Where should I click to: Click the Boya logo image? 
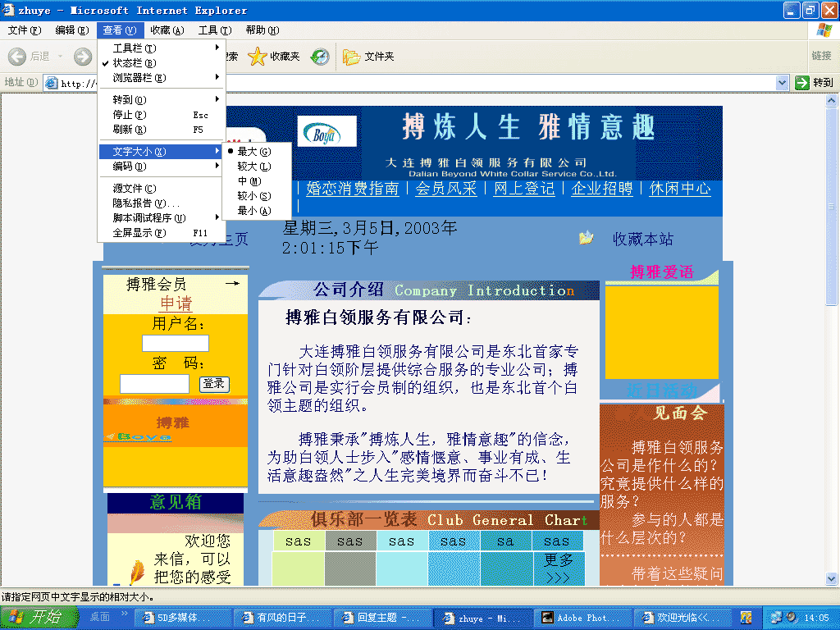click(x=329, y=132)
